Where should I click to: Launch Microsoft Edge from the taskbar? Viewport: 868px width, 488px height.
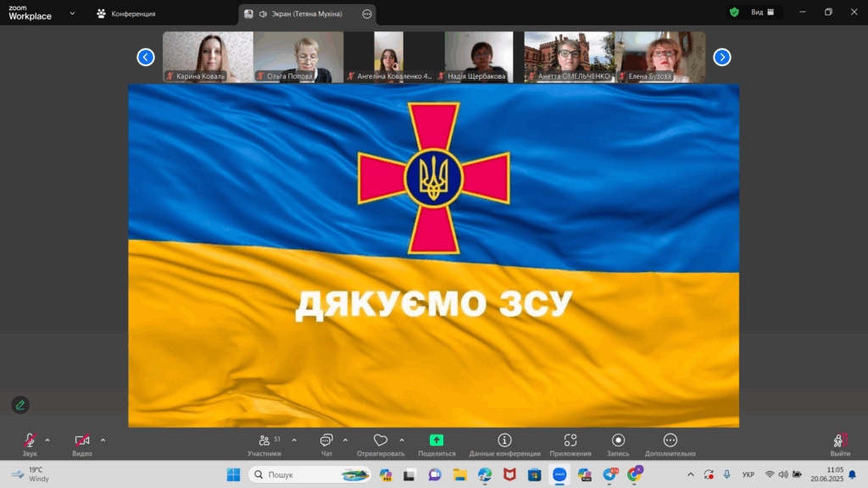pyautogui.click(x=485, y=474)
